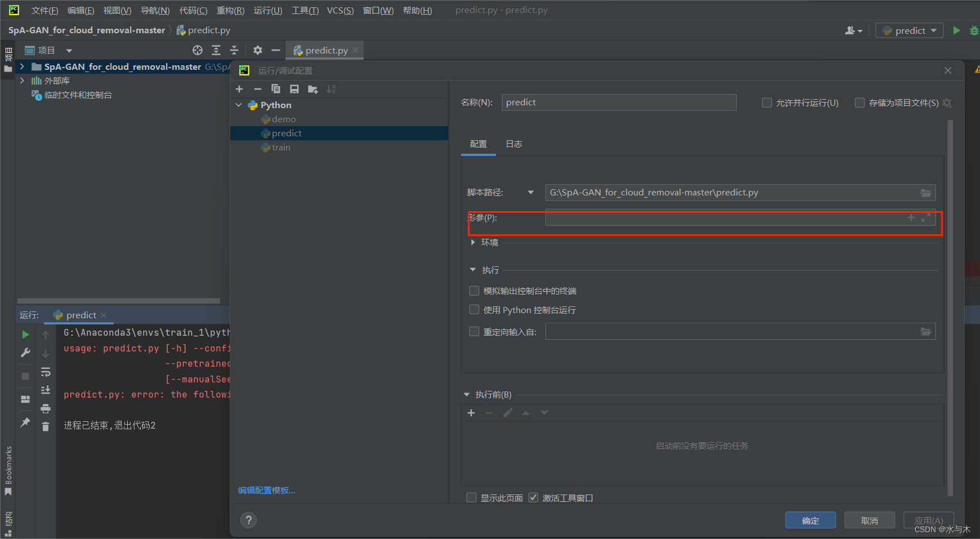Open script path browse folder icon
The height and width of the screenshot is (539, 980).
(x=925, y=192)
